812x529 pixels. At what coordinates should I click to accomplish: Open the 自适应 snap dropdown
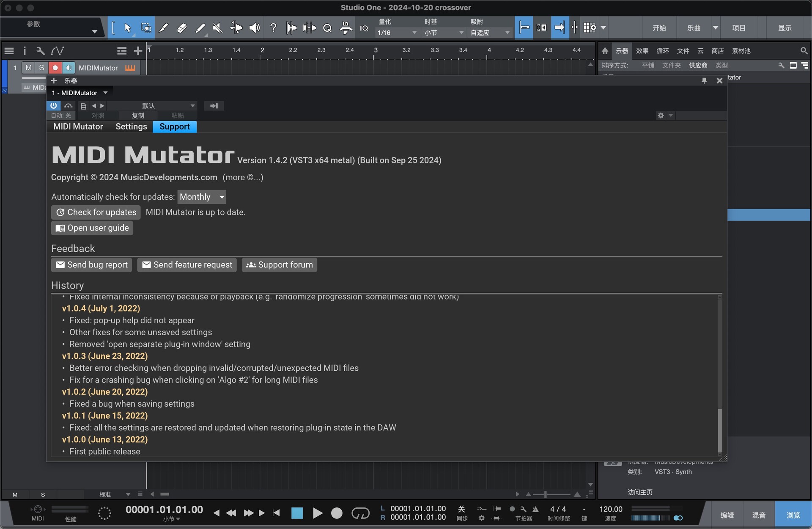click(x=491, y=33)
